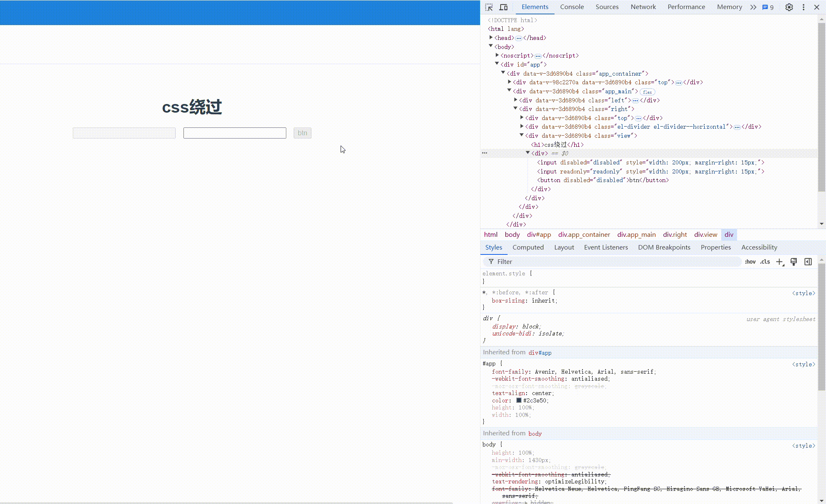The height and width of the screenshot is (504, 826).
Task: Switch to the Console tab
Action: tap(572, 7)
